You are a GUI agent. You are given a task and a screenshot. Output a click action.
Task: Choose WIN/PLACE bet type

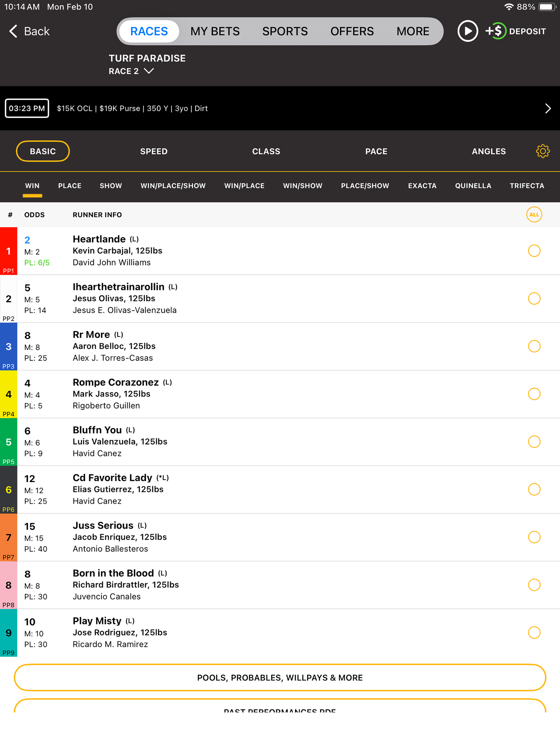(244, 185)
